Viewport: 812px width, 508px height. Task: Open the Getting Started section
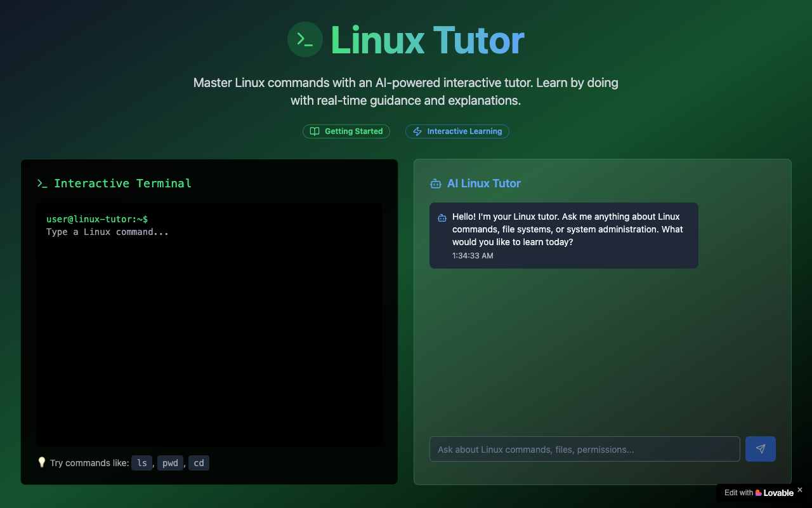click(x=346, y=131)
